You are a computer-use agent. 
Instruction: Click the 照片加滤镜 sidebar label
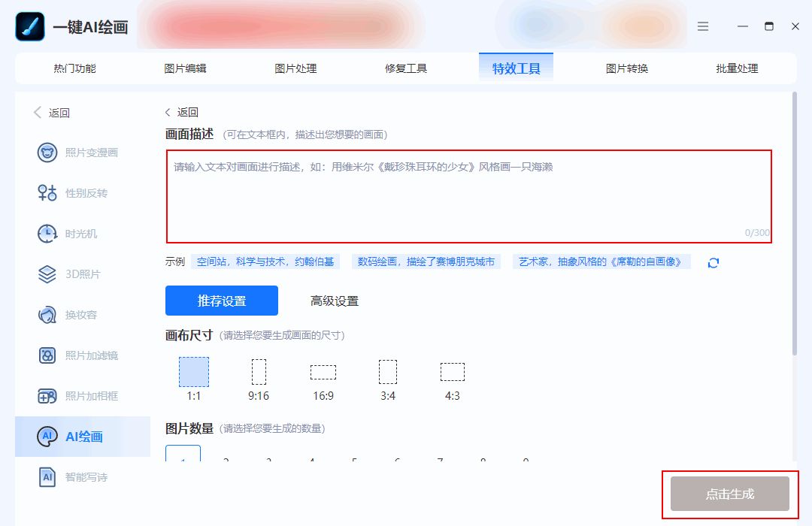[x=91, y=355]
